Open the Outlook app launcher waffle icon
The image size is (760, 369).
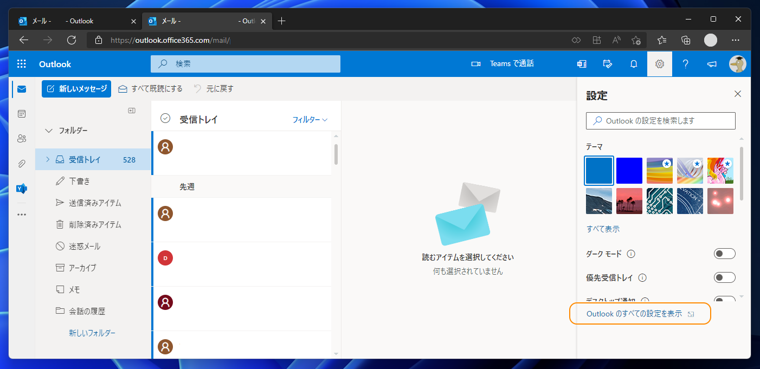click(x=21, y=64)
